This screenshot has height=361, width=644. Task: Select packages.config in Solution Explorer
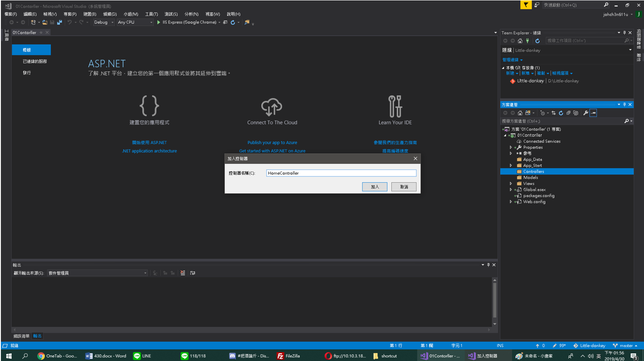coord(538,196)
